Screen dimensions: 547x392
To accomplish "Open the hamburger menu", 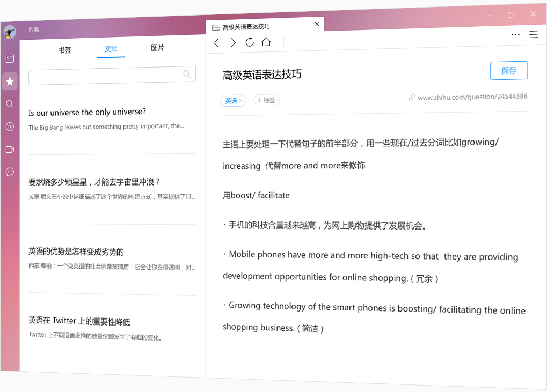I will coord(534,34).
